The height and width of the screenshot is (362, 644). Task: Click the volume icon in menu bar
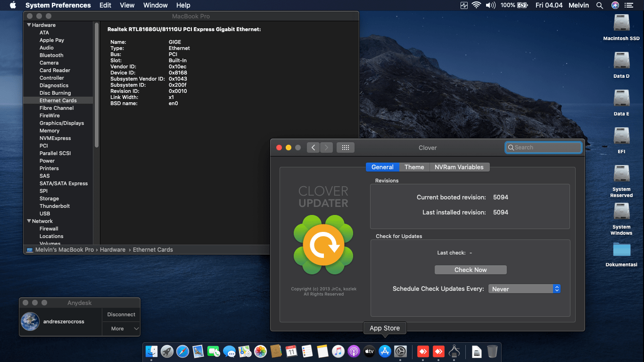(491, 5)
